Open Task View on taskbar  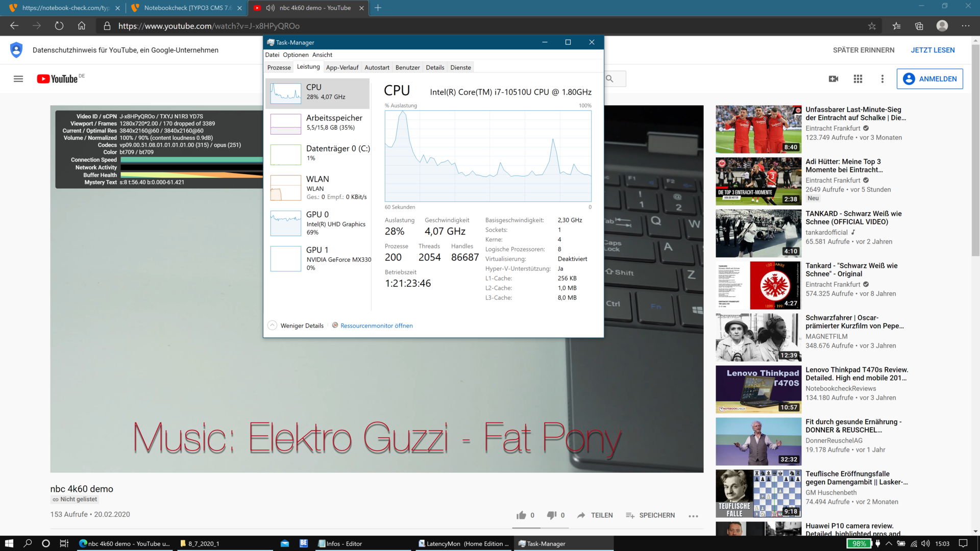click(x=64, y=543)
